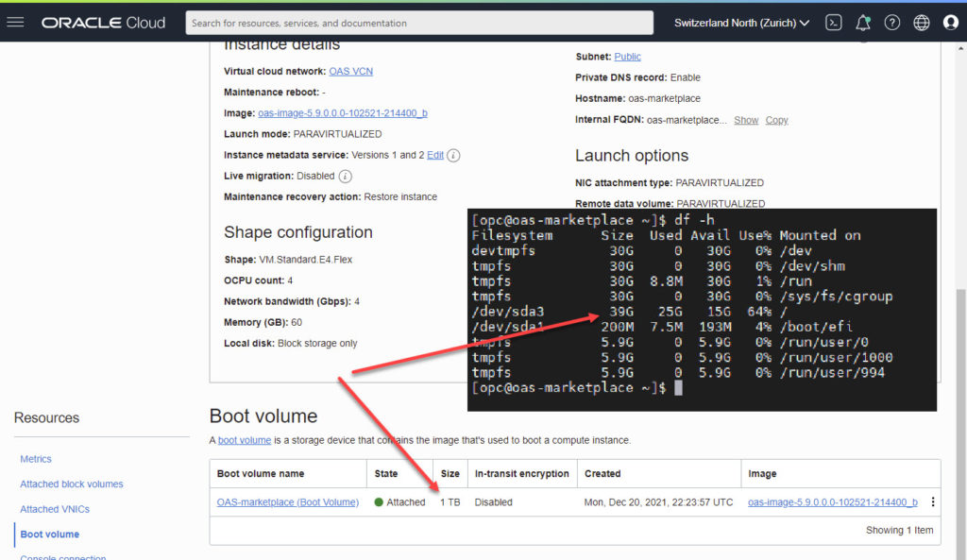This screenshot has height=560, width=967.
Task: Select the Disabled encryption cell
Action: [493, 502]
